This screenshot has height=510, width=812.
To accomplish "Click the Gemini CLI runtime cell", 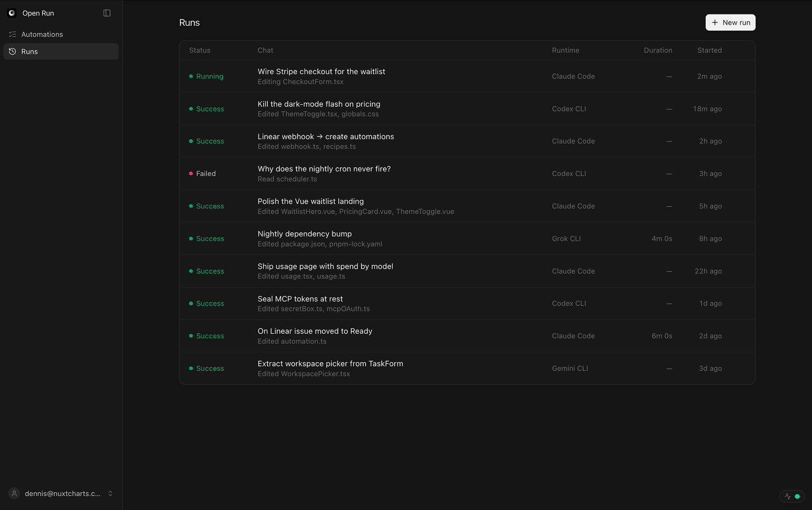I will [x=570, y=369].
